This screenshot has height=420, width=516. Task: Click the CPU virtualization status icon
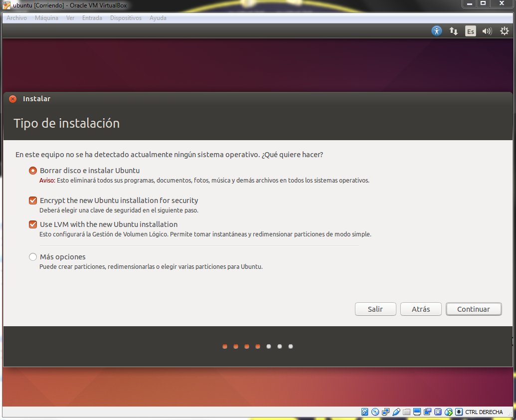pyautogui.click(x=438, y=412)
